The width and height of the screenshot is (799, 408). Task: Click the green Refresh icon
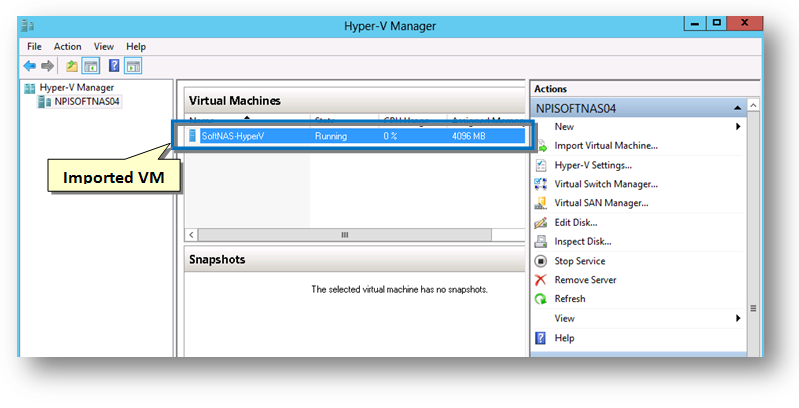click(541, 299)
